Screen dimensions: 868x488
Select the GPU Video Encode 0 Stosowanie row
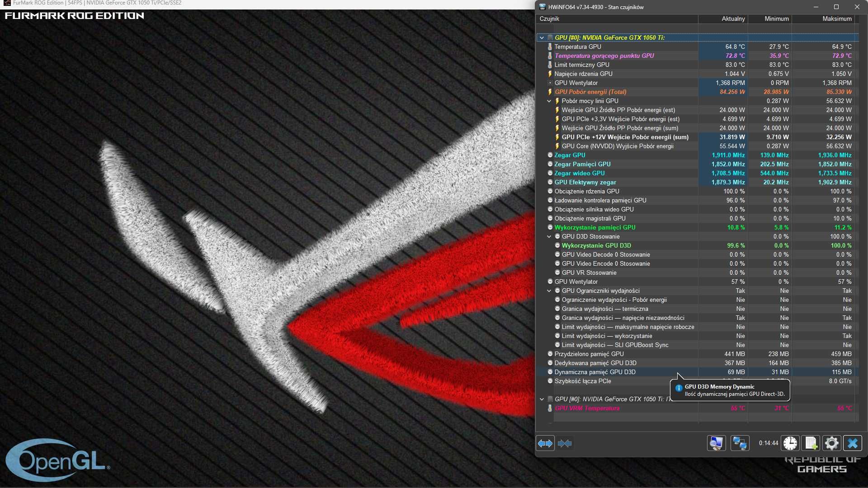697,263
